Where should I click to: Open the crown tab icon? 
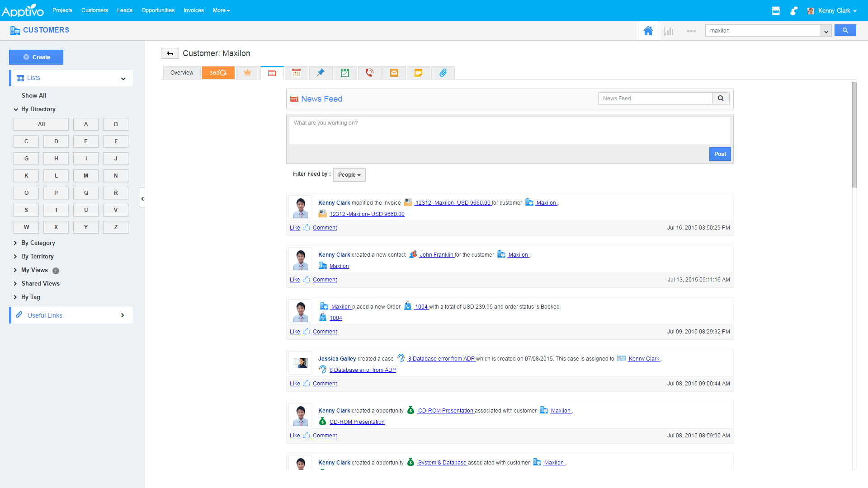pos(247,73)
